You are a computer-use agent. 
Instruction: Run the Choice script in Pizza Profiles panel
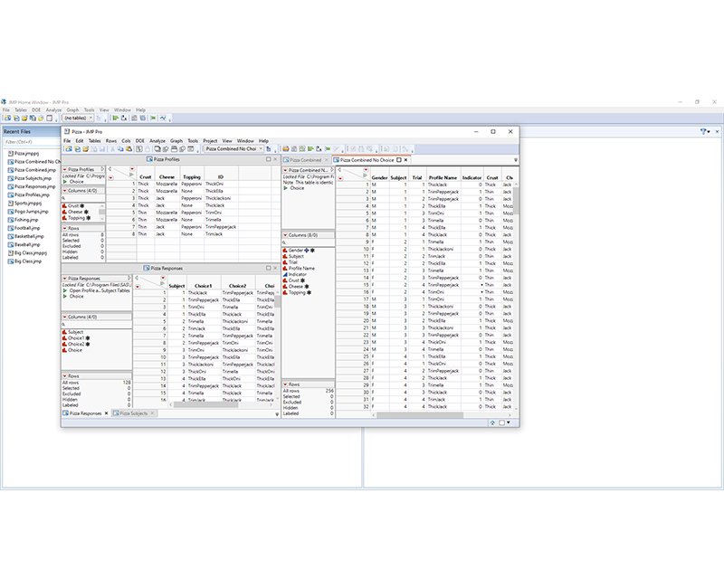click(77, 182)
